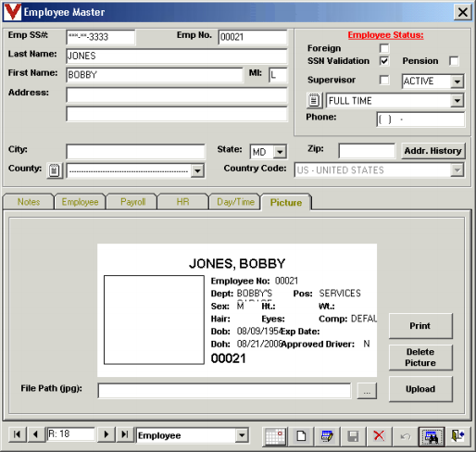Screen dimensions: 476x452
Task: Go to the previous employee record
Action: 36,434
